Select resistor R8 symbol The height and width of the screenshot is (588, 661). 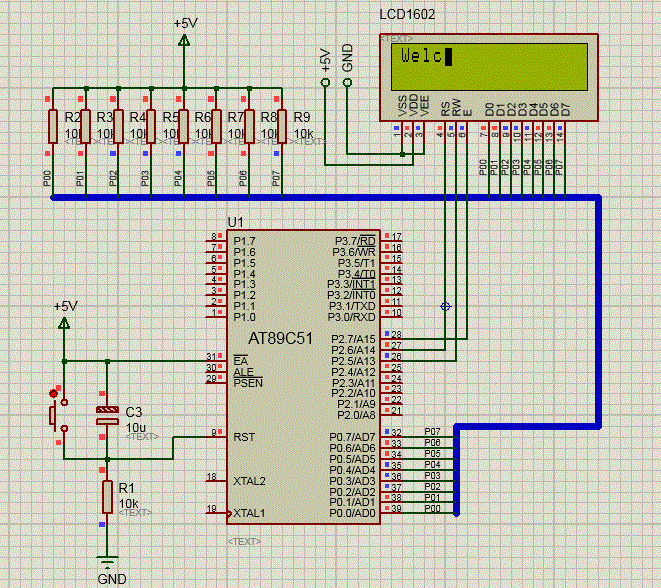click(x=249, y=126)
